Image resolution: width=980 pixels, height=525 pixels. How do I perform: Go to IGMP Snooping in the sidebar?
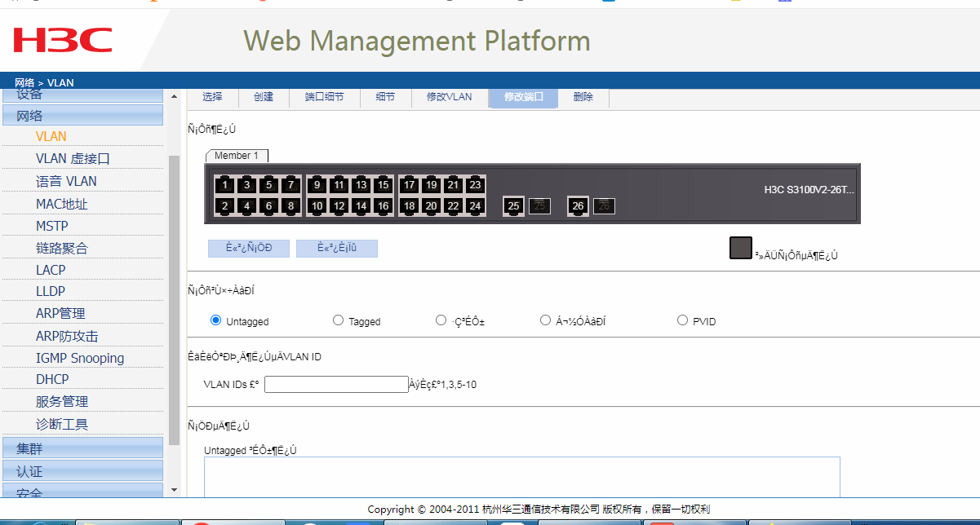(x=80, y=358)
